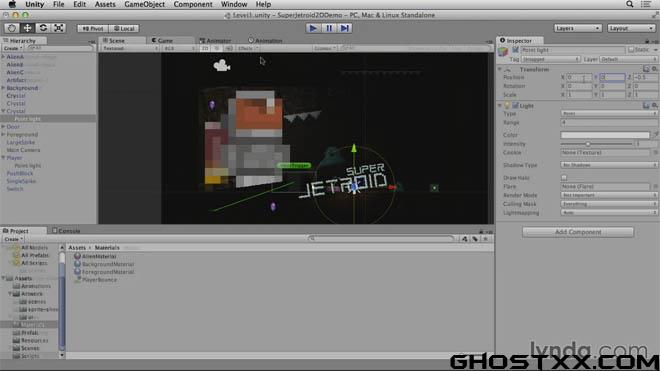Expand the Background item in Hierarchy
Screen dimensions: 660x371
(3, 88)
